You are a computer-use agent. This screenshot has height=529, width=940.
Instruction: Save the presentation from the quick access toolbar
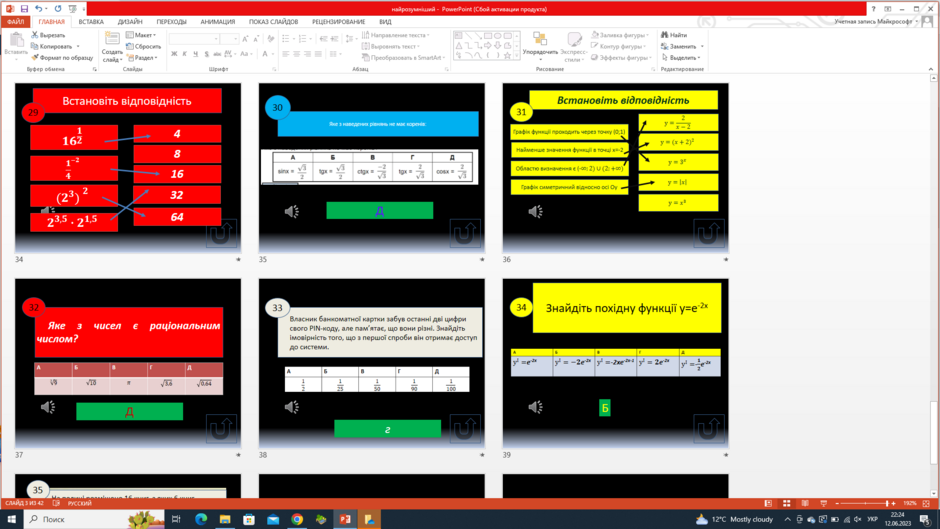(24, 9)
